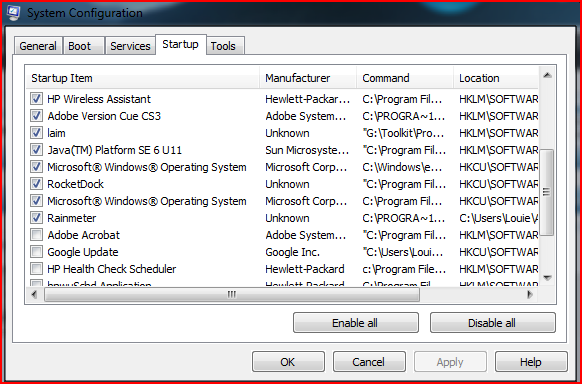Click the Cancel button
The height and width of the screenshot is (384, 582).
(x=369, y=362)
